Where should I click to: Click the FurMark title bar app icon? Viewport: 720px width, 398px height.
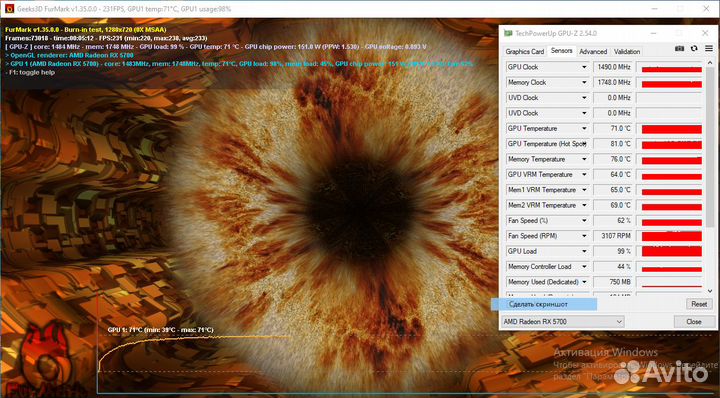9,9
